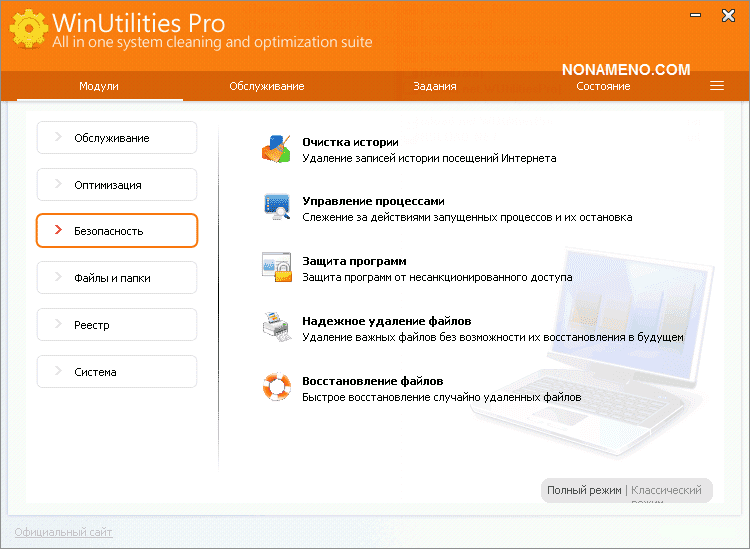The width and height of the screenshot is (750, 549).
Task: Select the Реестр sidebar category
Action: 117,325
